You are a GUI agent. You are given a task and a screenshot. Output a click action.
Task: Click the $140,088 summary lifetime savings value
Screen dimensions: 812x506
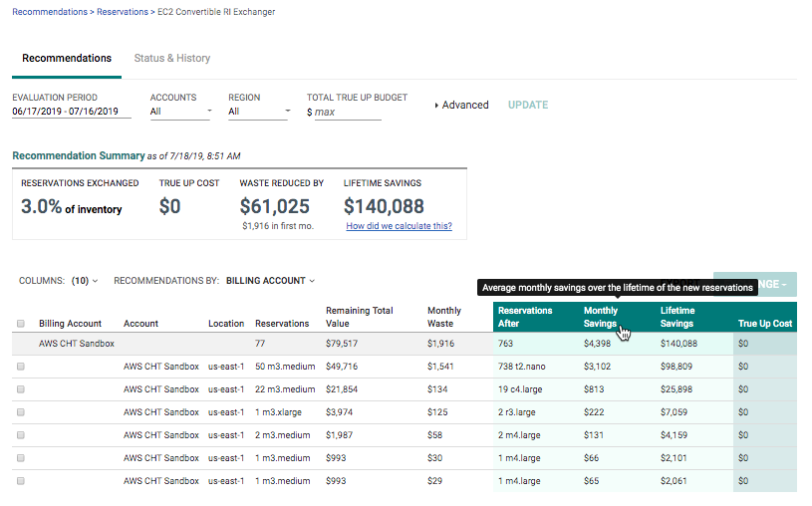(384, 206)
